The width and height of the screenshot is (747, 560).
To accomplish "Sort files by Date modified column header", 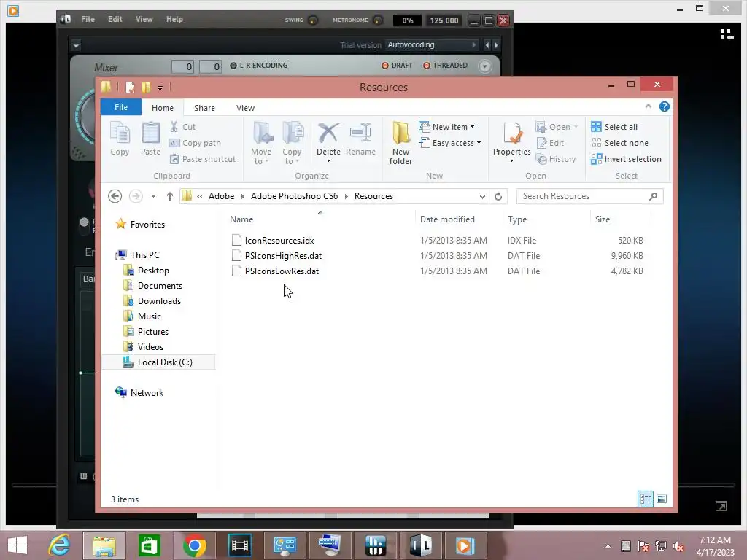I will click(x=460, y=219).
